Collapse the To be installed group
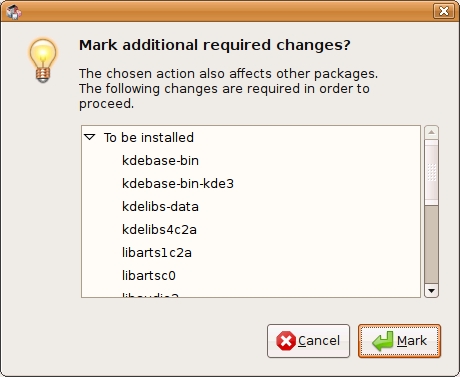 tap(90, 137)
